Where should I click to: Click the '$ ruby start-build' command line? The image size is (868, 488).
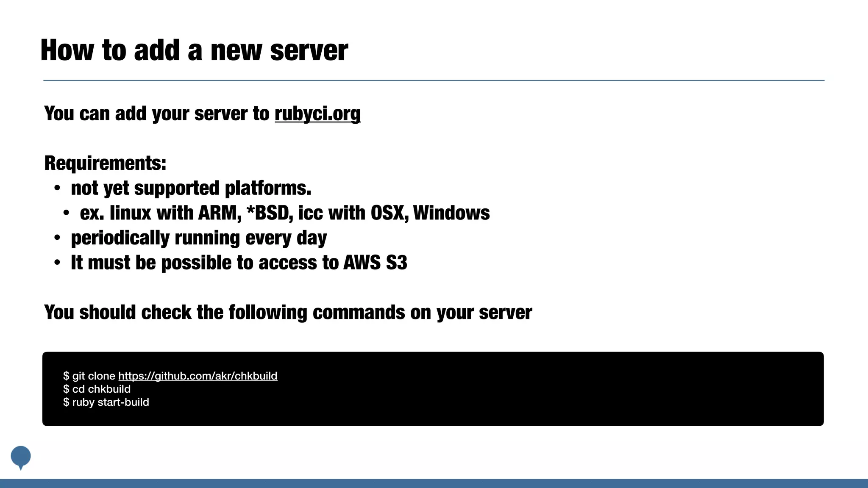[x=106, y=402]
